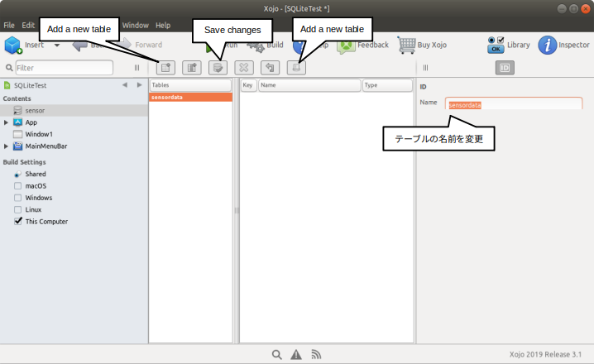Minimize the Xojo window

562,9
